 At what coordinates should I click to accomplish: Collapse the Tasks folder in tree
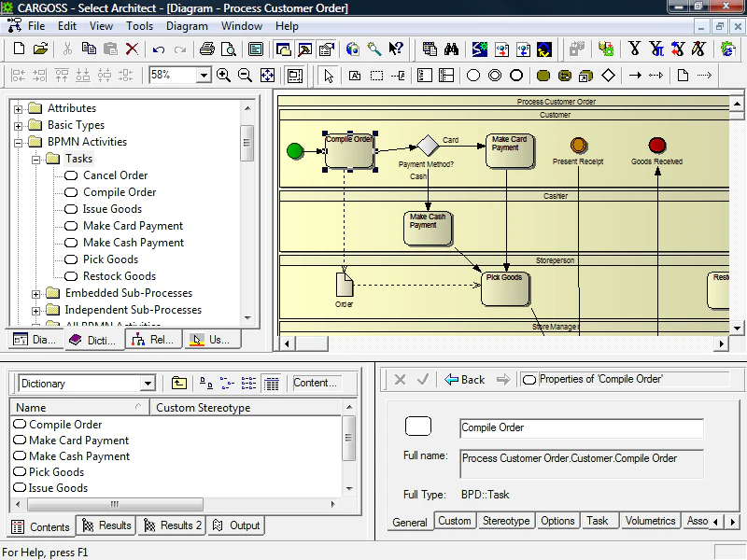coord(35,160)
